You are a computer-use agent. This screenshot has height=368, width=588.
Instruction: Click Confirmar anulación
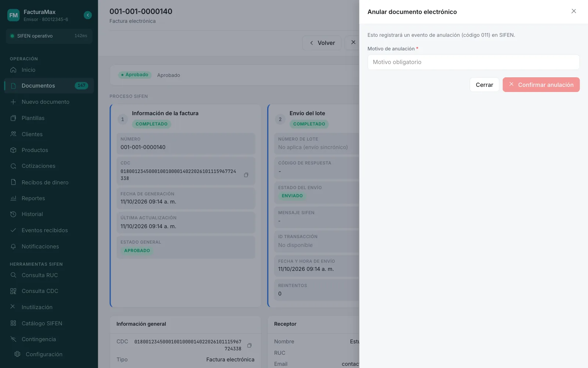click(x=541, y=85)
